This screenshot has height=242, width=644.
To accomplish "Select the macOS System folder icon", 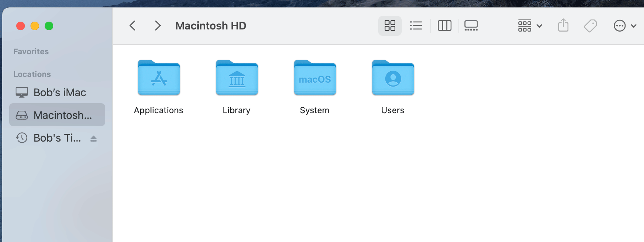I will click(x=315, y=78).
